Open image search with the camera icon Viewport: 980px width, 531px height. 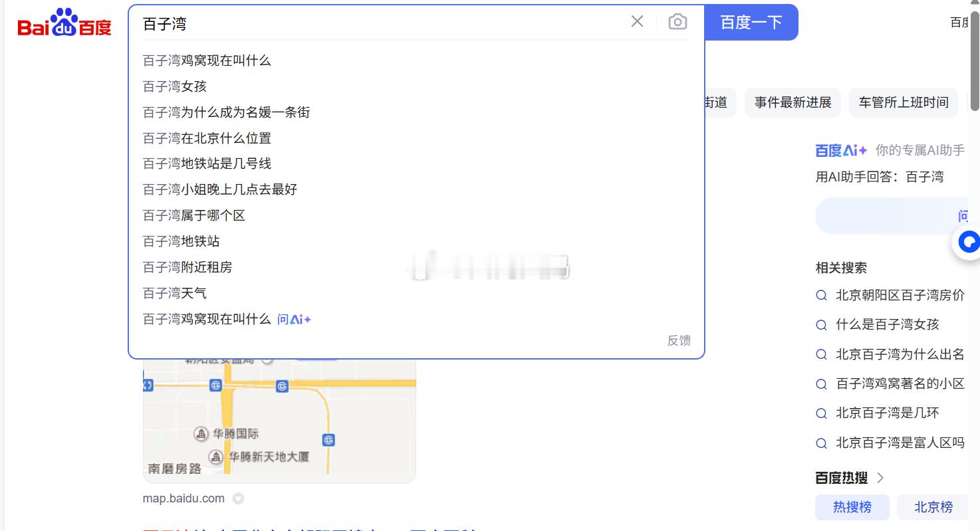(x=677, y=22)
